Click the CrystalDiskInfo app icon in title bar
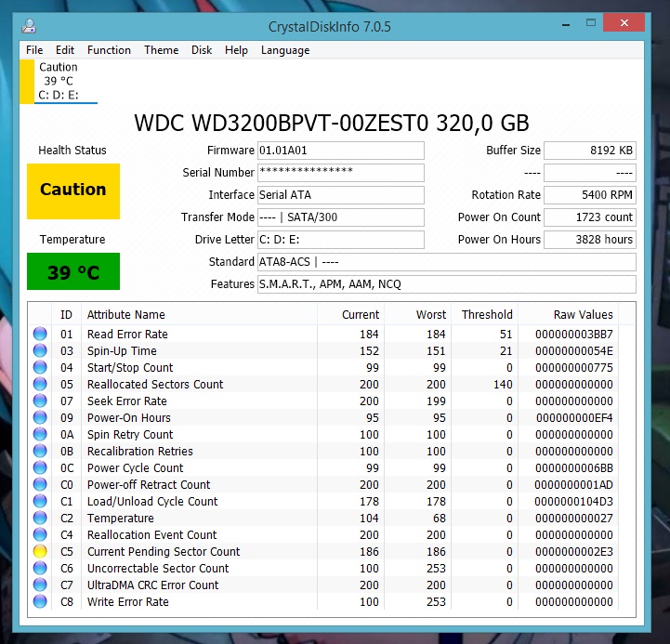The width and height of the screenshot is (670, 644). (29, 27)
